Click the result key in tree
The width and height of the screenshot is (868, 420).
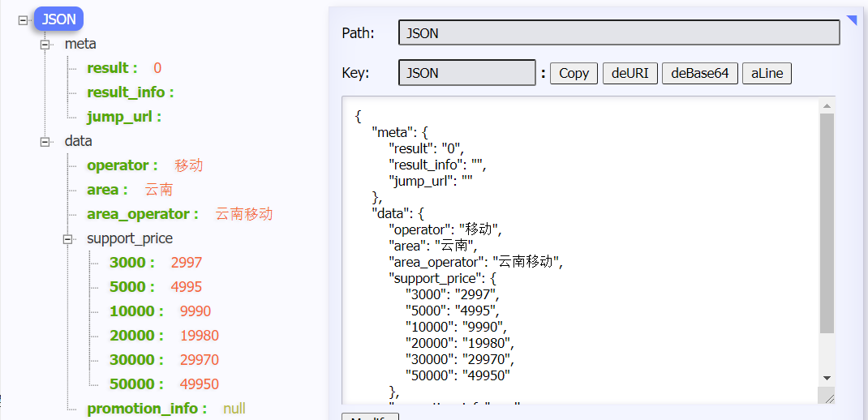tap(112, 68)
